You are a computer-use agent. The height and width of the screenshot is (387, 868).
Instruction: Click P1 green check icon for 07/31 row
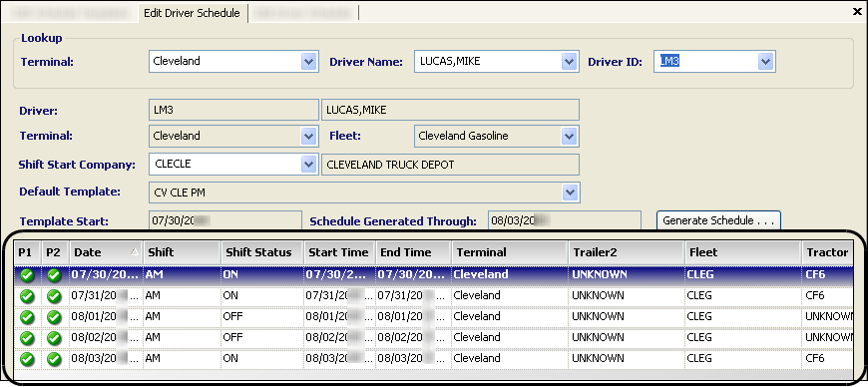tap(27, 295)
